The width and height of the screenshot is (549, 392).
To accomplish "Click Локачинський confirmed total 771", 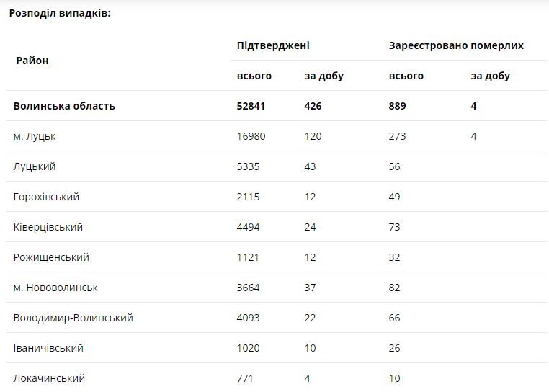I will (x=245, y=378).
